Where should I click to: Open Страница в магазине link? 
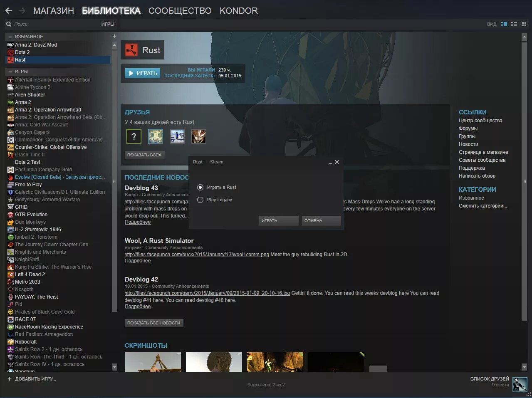point(483,152)
